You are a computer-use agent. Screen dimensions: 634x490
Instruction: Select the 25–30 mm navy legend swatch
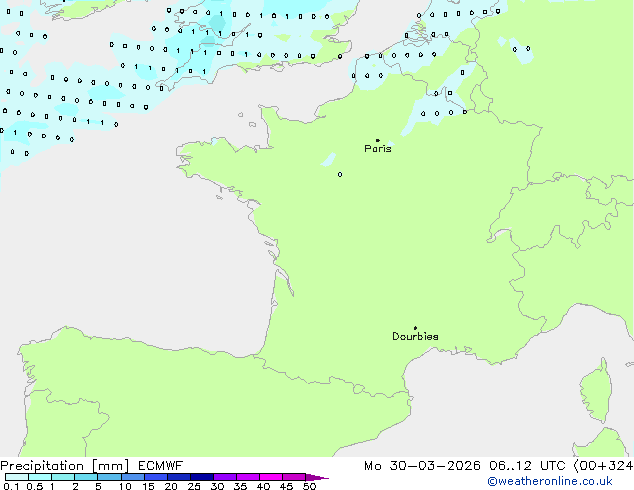pyautogui.click(x=202, y=477)
